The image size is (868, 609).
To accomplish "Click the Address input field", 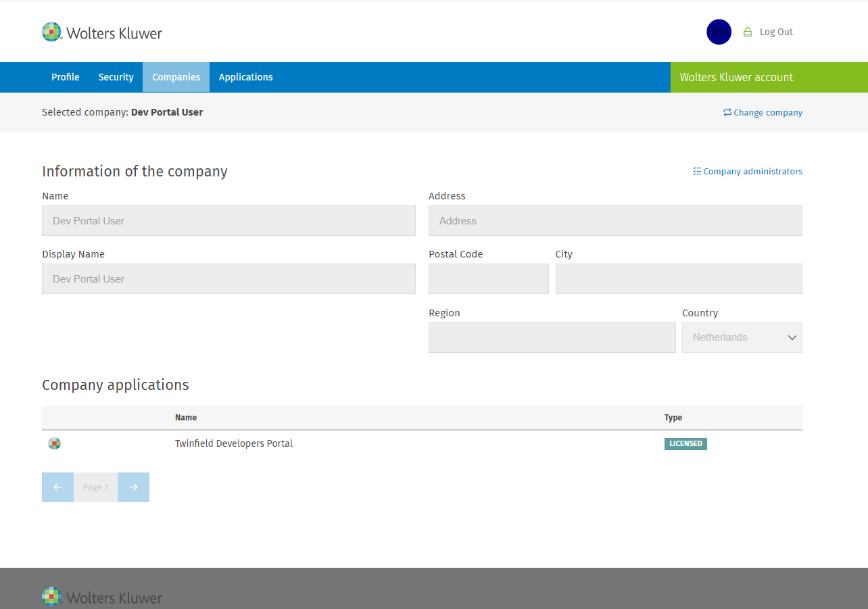I will tap(615, 221).
